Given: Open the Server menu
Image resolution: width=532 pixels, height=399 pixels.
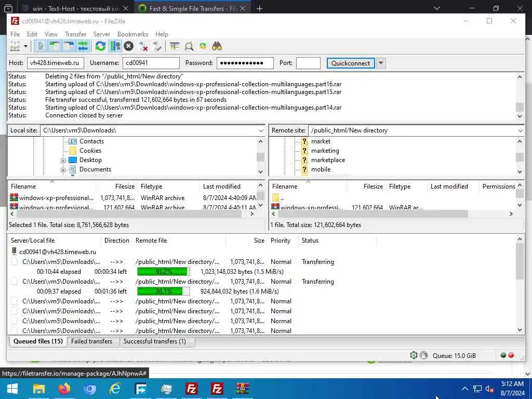Looking at the screenshot, I should coord(102,34).
